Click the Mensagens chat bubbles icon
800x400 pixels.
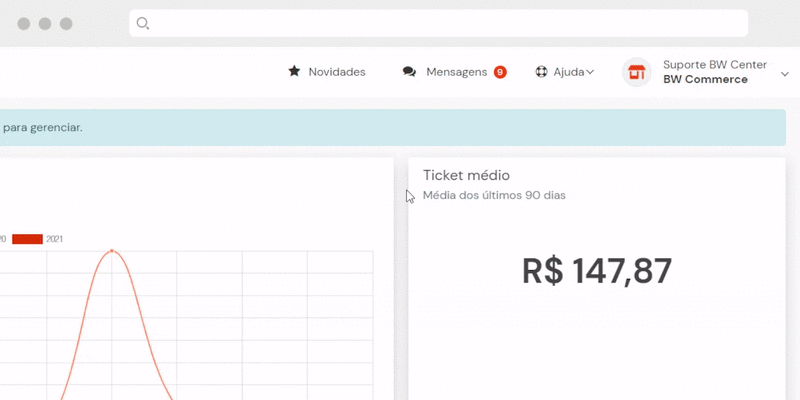(x=409, y=72)
